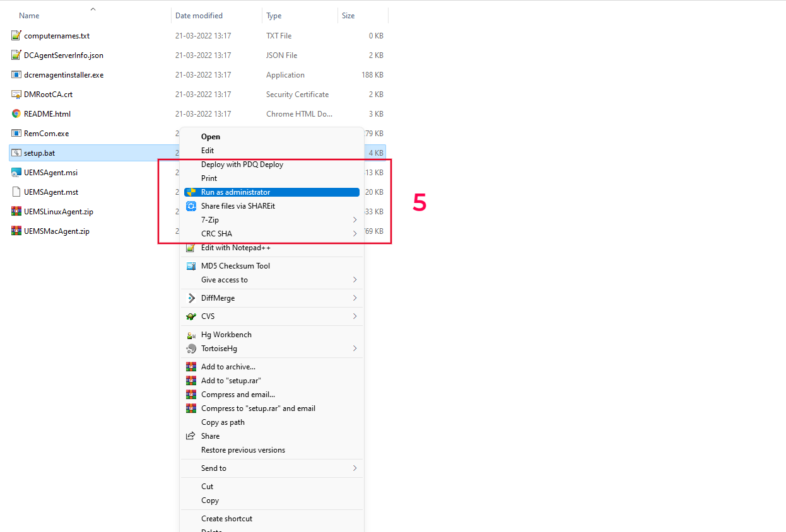Click the Share icon in context menu
Image resolution: width=786 pixels, height=532 pixels.
point(191,436)
